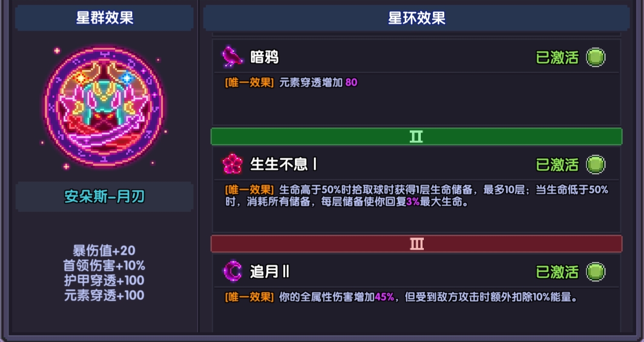Select the 生生不息 I effect title
Screen dimensions: 644x342
283,164
